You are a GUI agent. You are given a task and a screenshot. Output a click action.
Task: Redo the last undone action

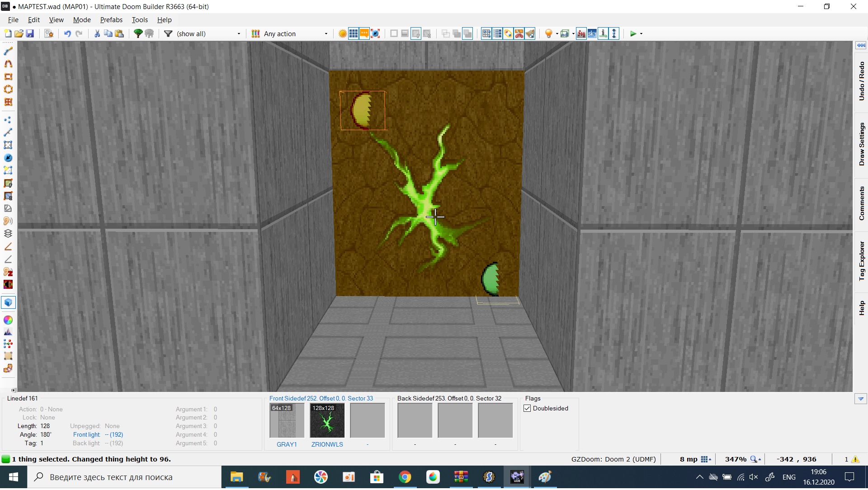(x=79, y=34)
